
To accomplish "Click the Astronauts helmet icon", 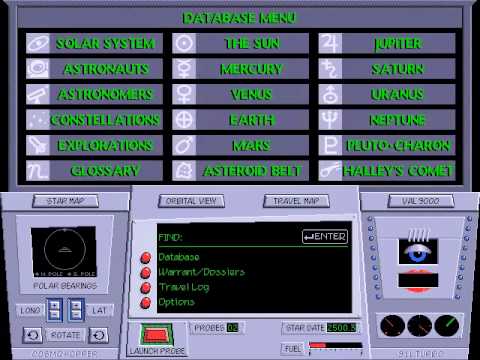I will 38,69.
